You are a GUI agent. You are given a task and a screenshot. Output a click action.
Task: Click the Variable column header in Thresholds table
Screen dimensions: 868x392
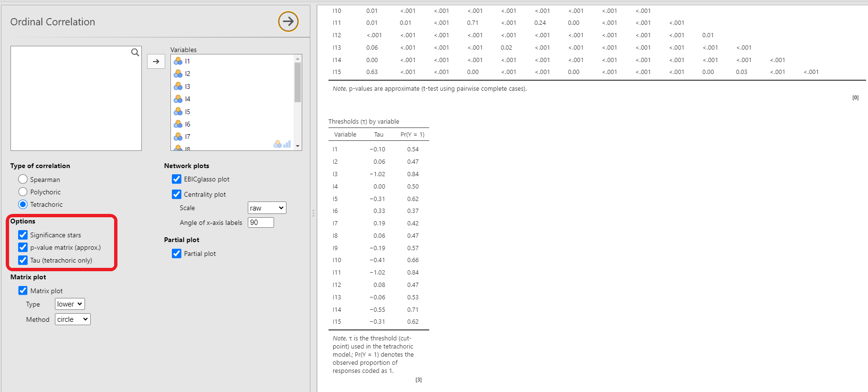[x=345, y=135]
